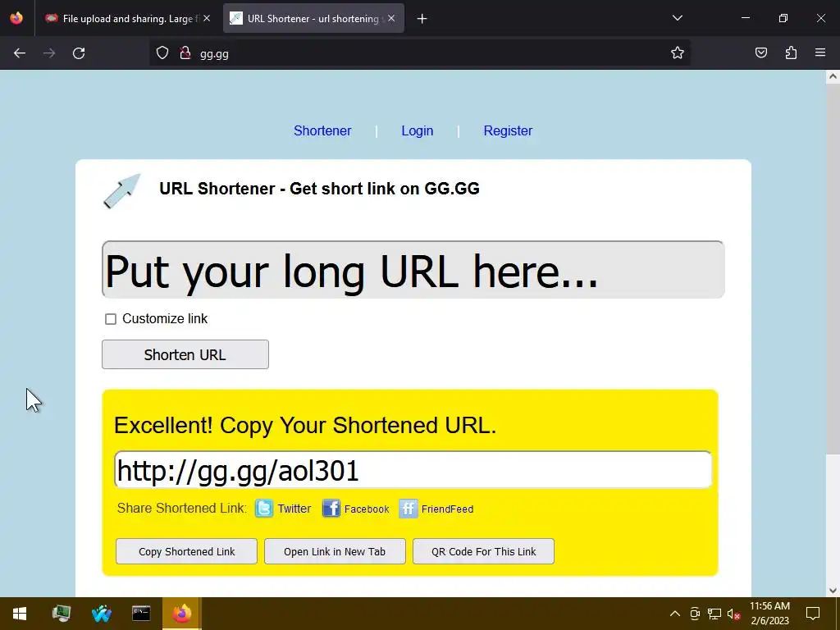The image size is (840, 630).
Task: Open the Register link
Action: (508, 130)
